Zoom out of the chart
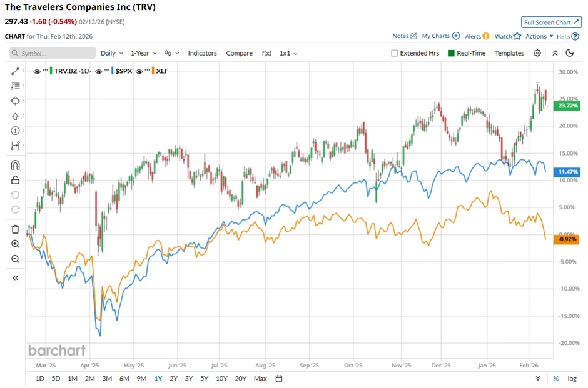 click(15, 259)
